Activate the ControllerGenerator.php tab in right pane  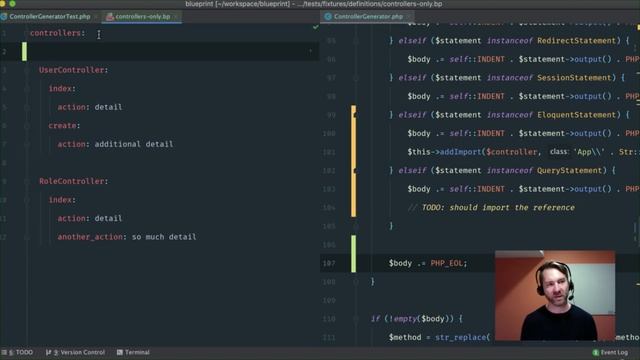point(368,17)
